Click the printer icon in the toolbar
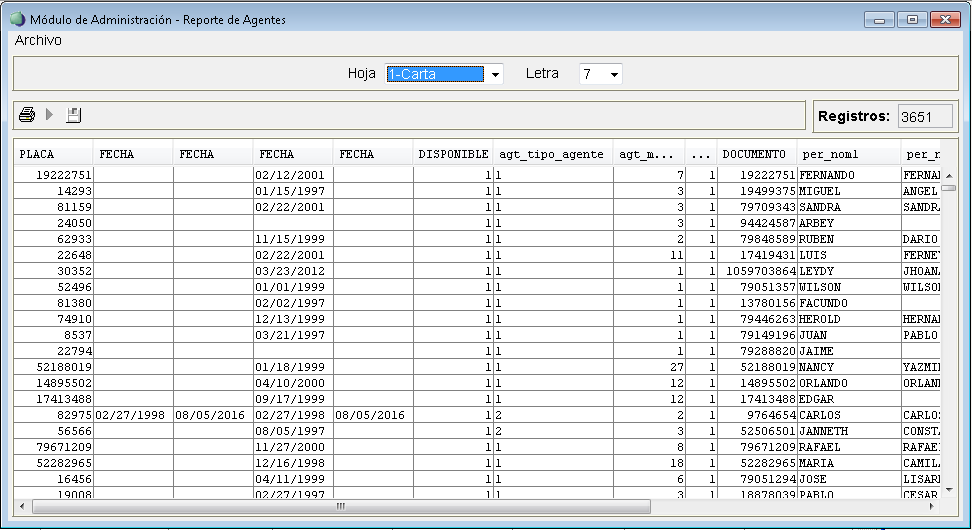972x530 pixels. [27, 116]
